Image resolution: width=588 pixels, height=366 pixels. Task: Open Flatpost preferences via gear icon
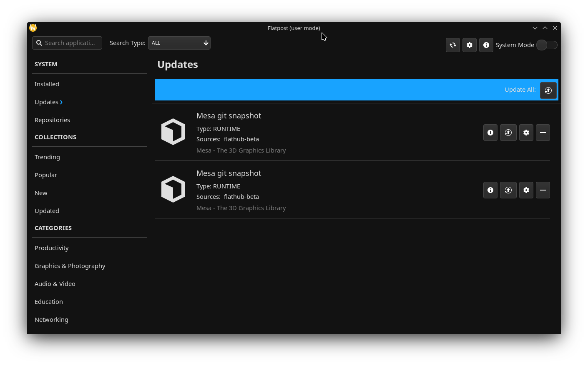[469, 45]
